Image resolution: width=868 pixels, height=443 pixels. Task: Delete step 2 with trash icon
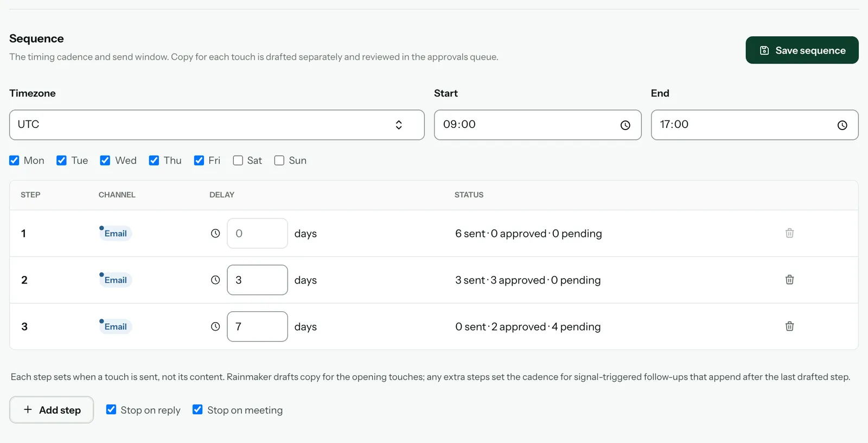789,280
